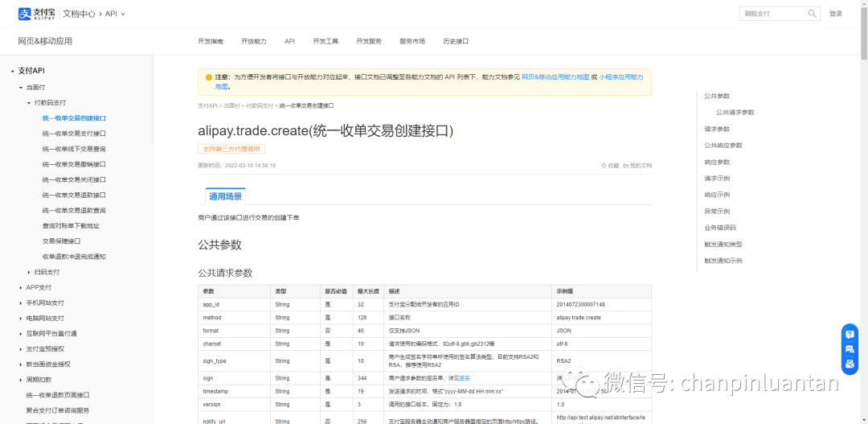Select 查询对账单下载地址 in sidebar
The height and width of the screenshot is (424, 868).
(71, 226)
